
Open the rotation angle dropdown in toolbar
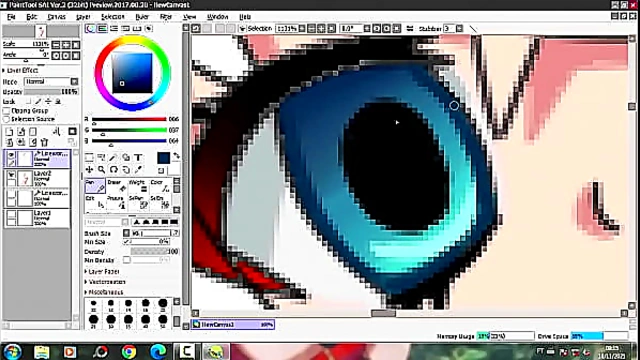coord(367,29)
